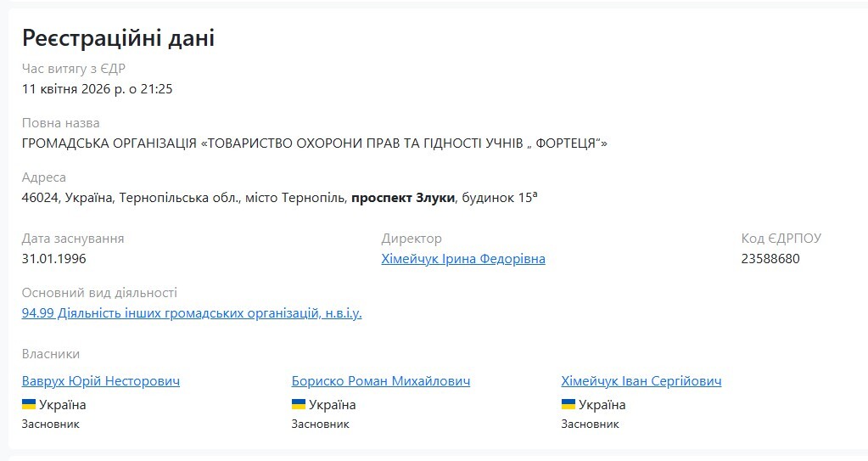Visit founder Хімейчук Іван Сергійович page
Viewport: 868px width, 461px height.
[641, 381]
